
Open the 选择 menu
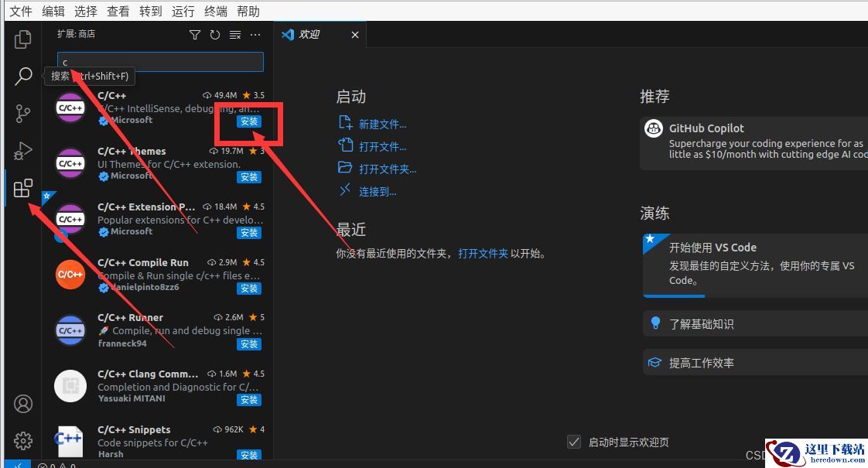86,11
